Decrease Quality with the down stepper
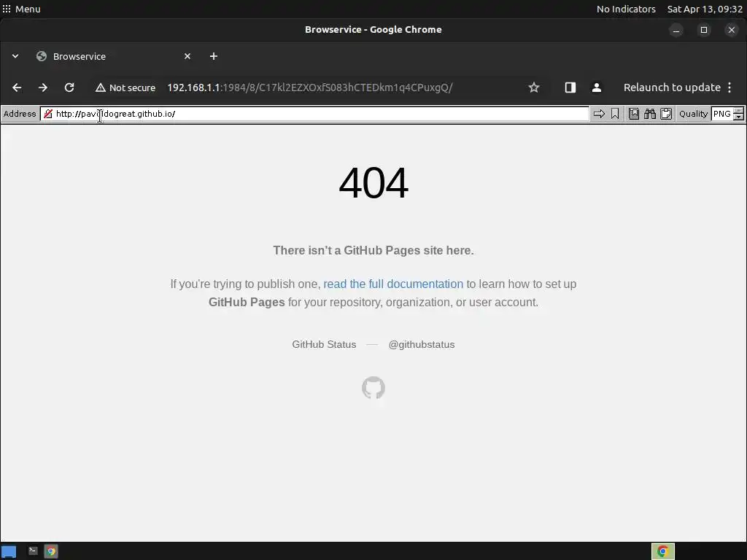The width and height of the screenshot is (747, 560). pos(738,117)
